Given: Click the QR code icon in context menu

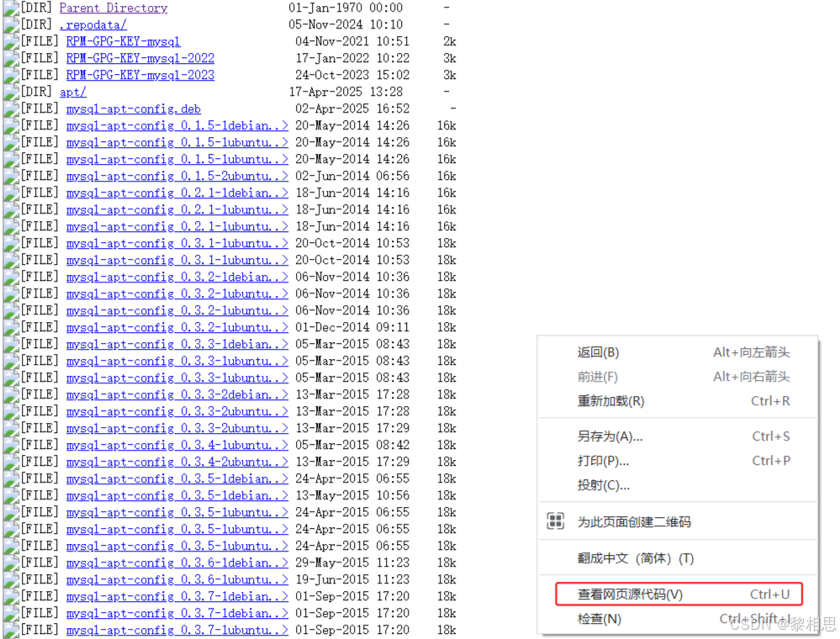Looking at the screenshot, I should (555, 521).
